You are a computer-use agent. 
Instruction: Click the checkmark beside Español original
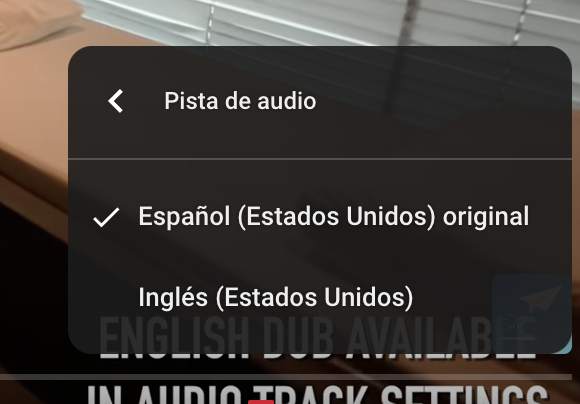(106, 217)
